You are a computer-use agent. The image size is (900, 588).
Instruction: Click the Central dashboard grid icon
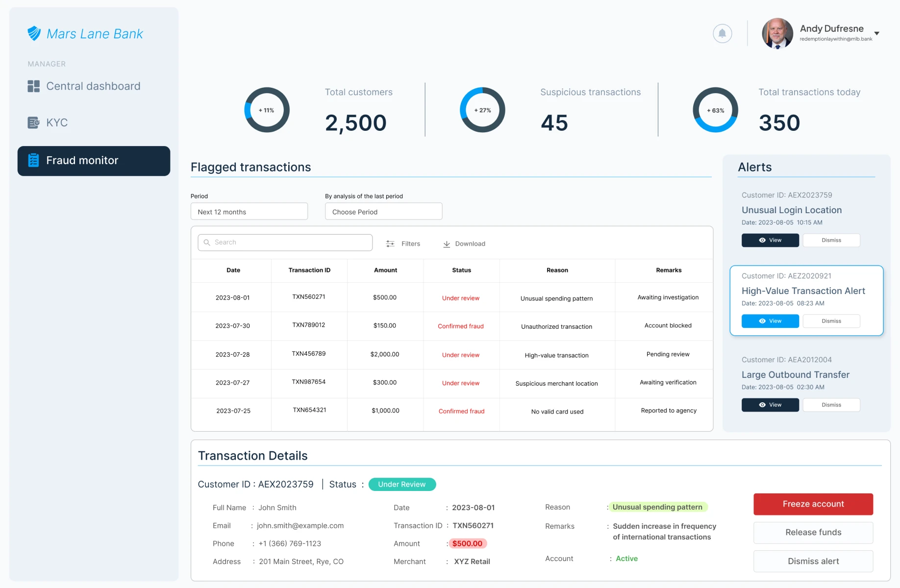coord(33,86)
